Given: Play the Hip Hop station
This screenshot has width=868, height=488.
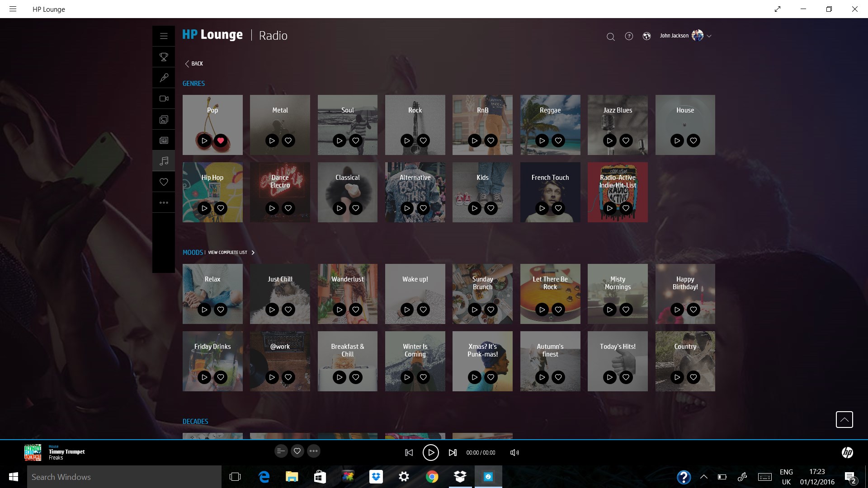Looking at the screenshot, I should tap(204, 208).
